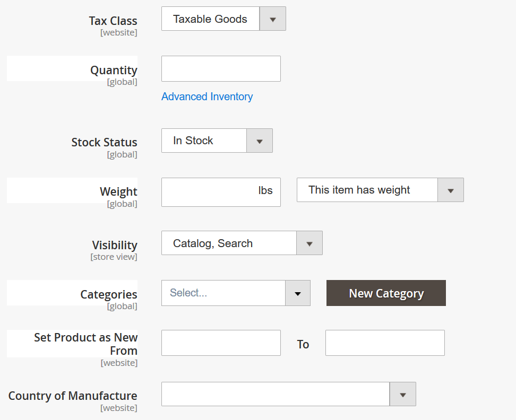Click the "To" date input field

(x=385, y=343)
